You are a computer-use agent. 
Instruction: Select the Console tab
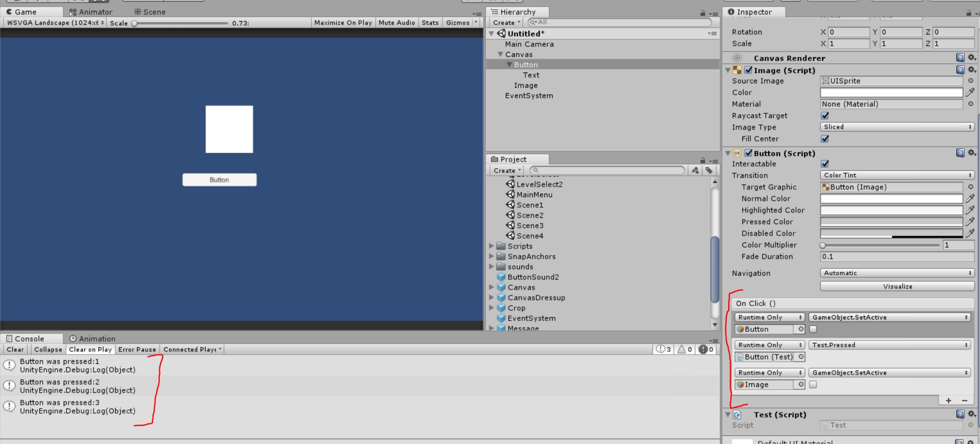(x=25, y=339)
